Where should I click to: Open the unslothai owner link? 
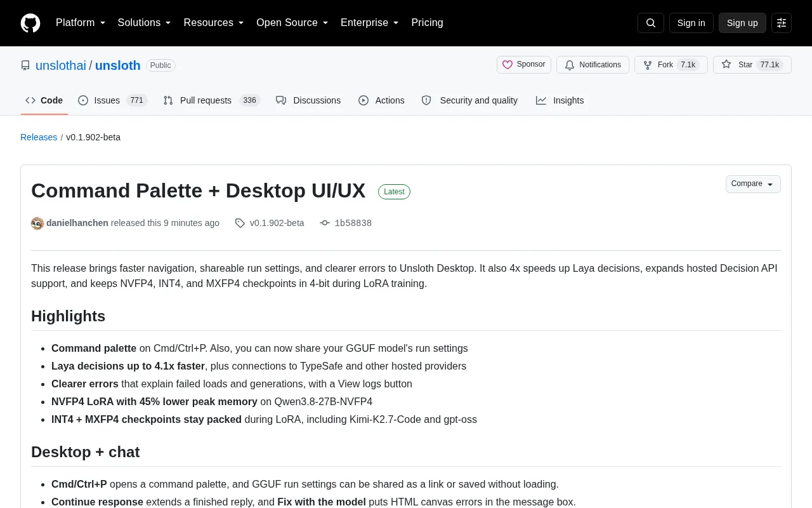61,65
